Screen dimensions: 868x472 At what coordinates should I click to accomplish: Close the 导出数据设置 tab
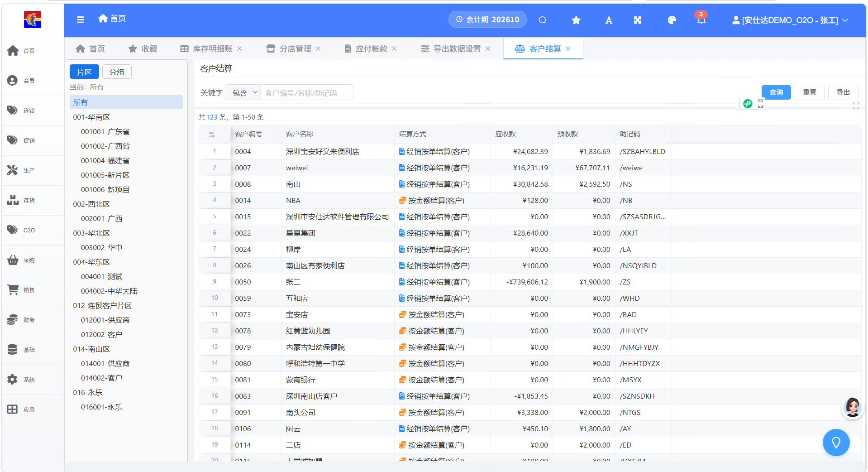click(x=488, y=48)
